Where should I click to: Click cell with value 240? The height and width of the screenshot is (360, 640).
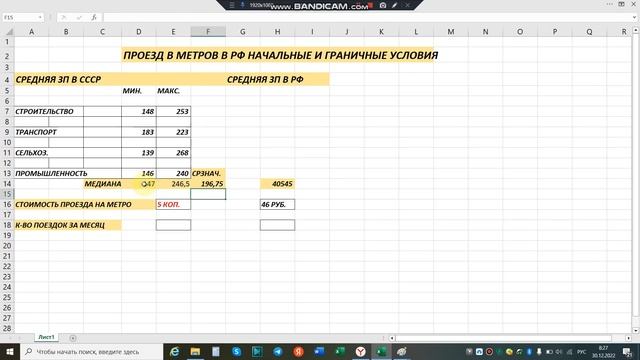173,173
